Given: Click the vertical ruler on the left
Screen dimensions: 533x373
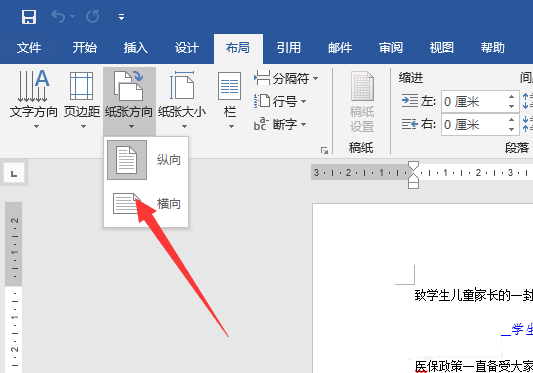Looking at the screenshot, I should click(x=14, y=287).
